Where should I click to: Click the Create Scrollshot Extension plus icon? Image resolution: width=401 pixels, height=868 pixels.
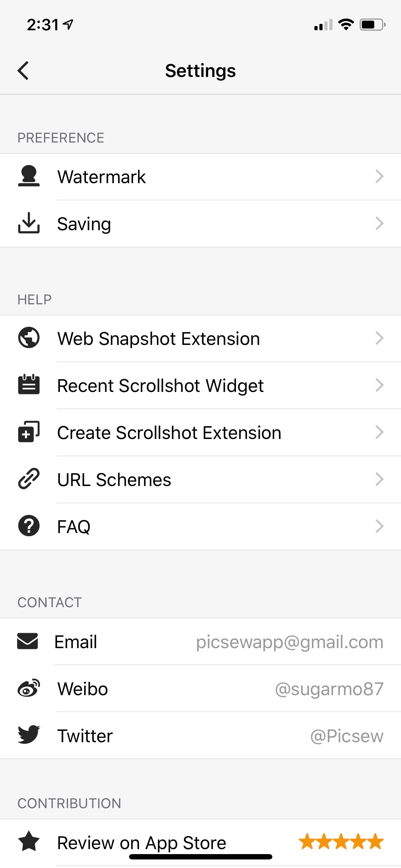29,432
